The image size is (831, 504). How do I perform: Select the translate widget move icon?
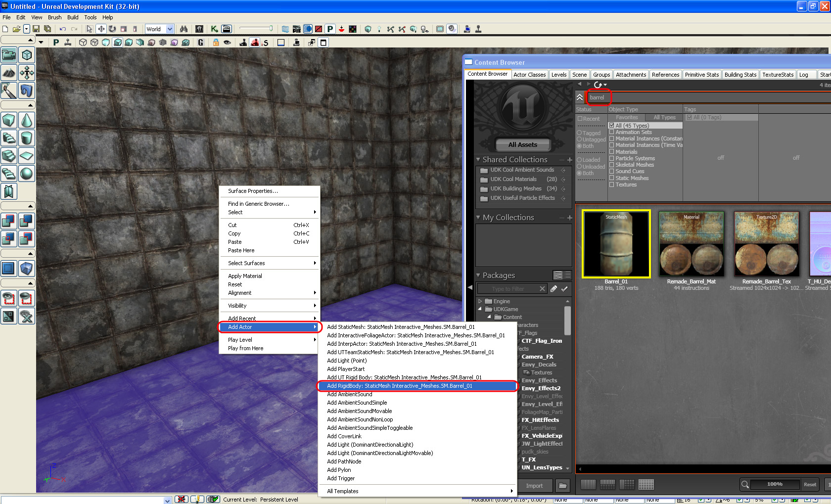[x=101, y=29]
